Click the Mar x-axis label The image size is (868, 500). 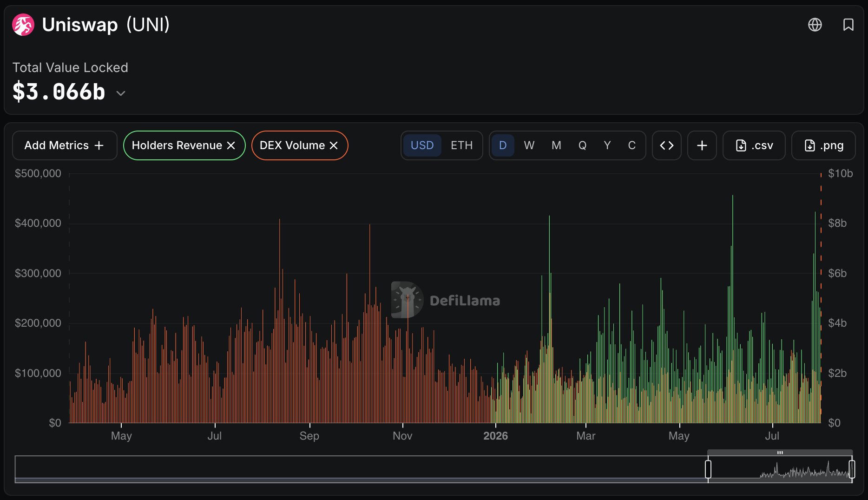pyautogui.click(x=586, y=436)
